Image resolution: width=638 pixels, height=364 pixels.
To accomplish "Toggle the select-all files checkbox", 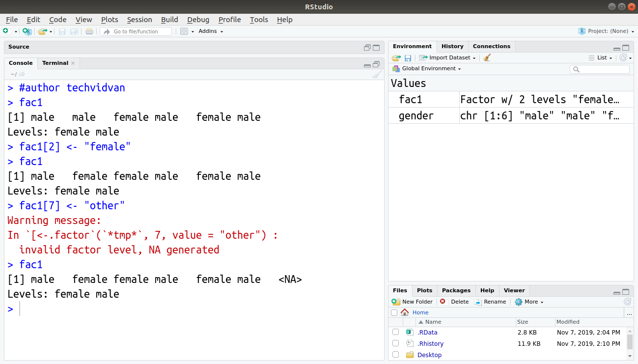I will tap(394, 312).
